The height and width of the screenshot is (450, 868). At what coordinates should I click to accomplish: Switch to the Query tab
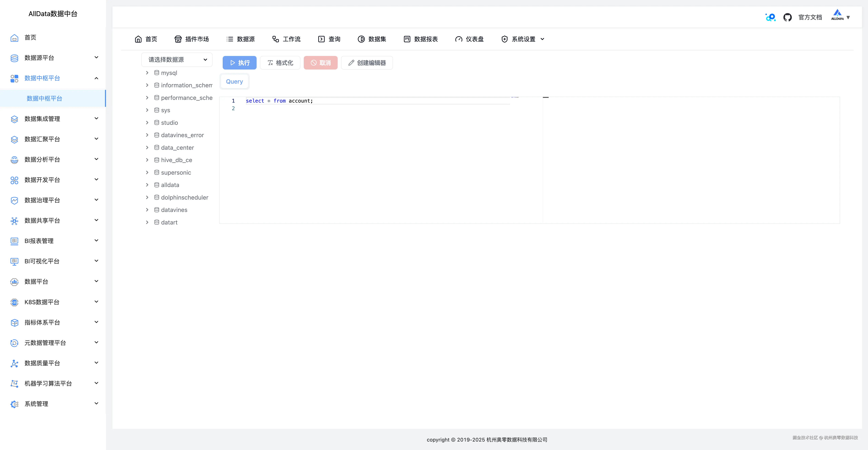[234, 81]
